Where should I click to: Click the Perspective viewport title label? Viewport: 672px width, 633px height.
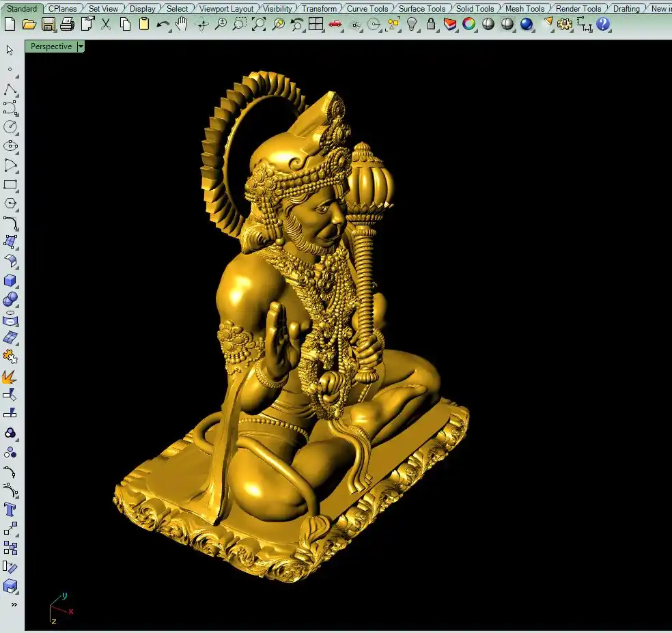click(x=51, y=46)
